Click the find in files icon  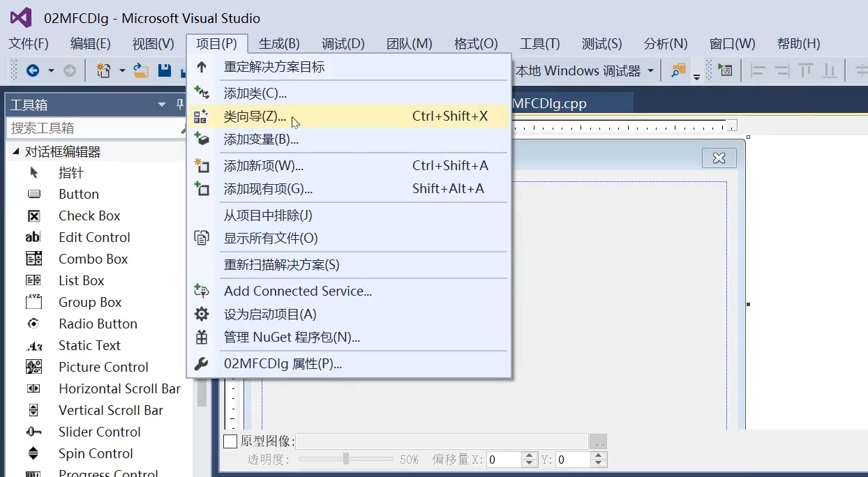pos(678,70)
